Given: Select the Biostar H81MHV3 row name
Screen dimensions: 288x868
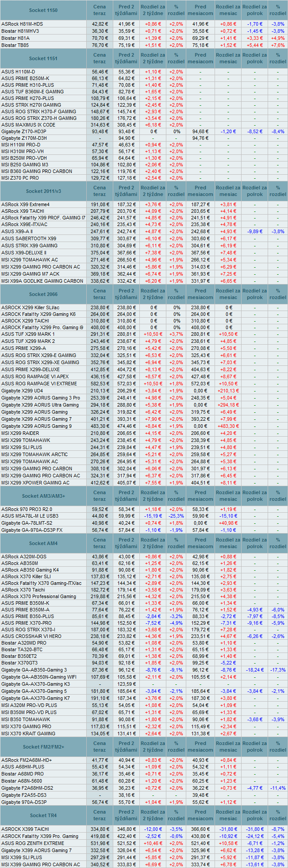Looking at the screenshot, I should click(20, 31).
